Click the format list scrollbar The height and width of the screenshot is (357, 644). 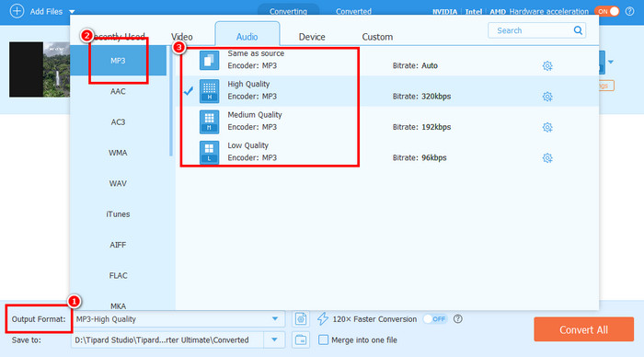click(x=171, y=100)
